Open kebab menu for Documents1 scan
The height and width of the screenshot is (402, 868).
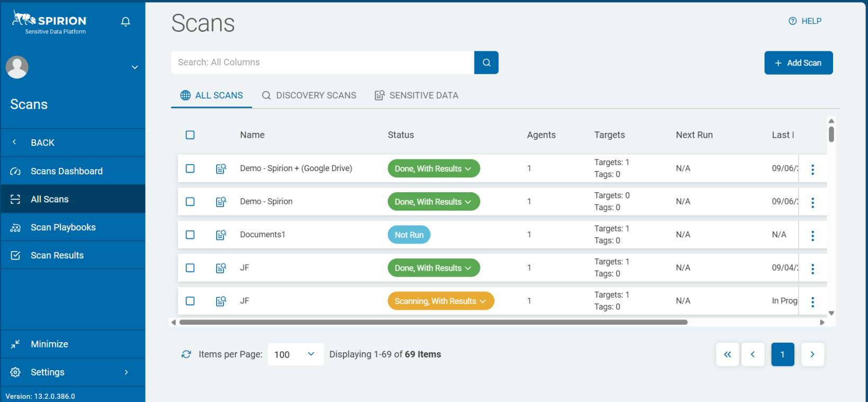pos(812,236)
